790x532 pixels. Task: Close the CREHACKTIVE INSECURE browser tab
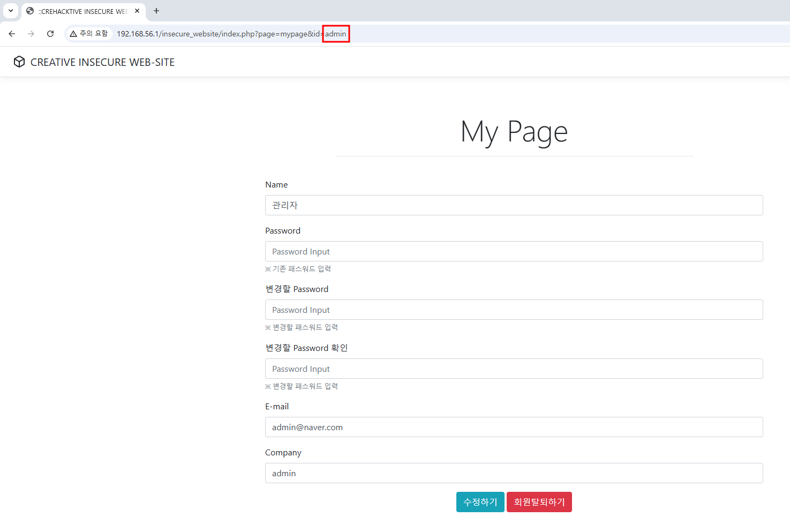[x=137, y=11]
